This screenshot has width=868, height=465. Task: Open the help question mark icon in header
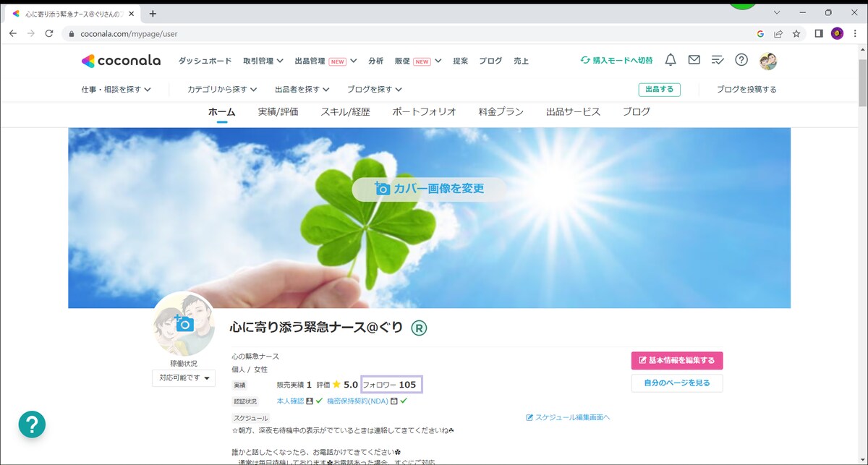coord(741,60)
